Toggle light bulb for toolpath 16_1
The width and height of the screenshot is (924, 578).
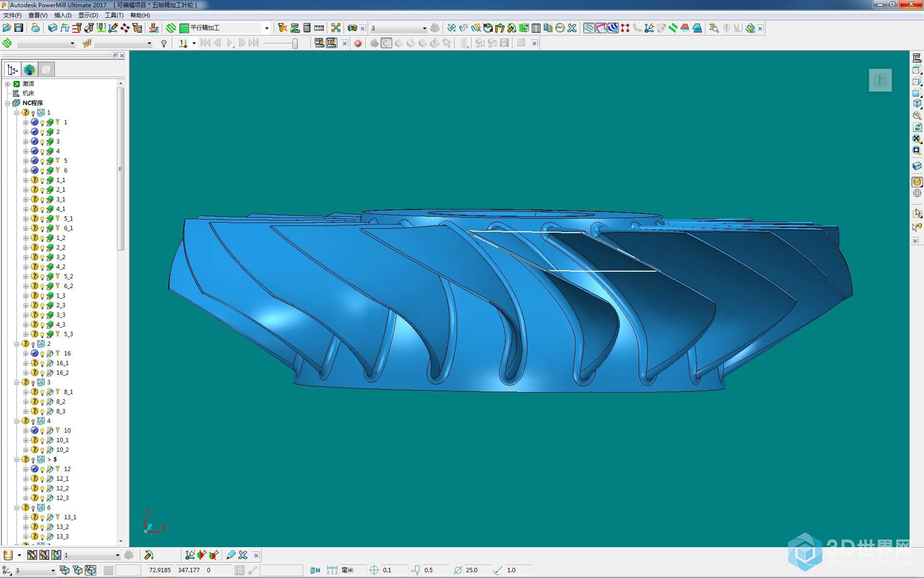click(42, 363)
